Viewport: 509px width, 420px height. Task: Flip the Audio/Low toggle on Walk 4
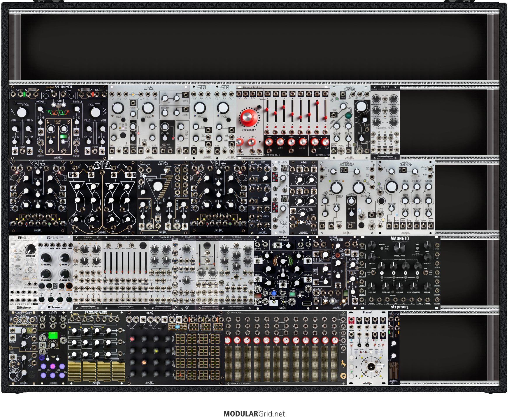tap(76, 250)
